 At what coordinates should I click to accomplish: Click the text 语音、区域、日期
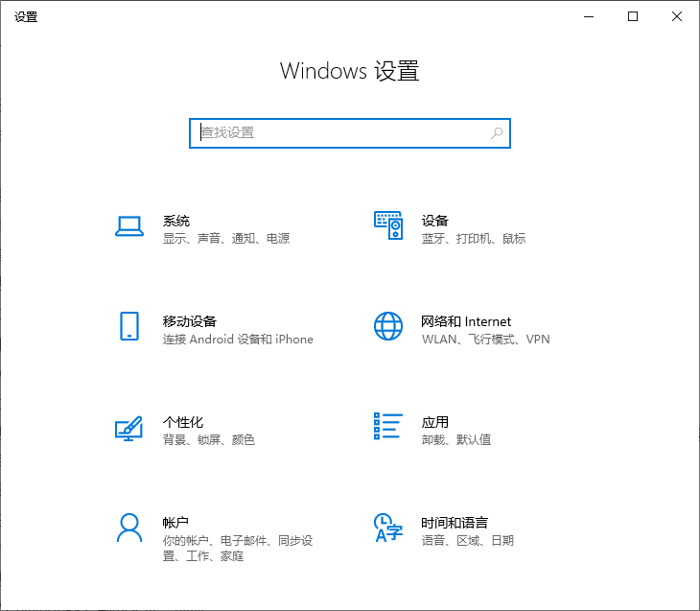point(468,540)
